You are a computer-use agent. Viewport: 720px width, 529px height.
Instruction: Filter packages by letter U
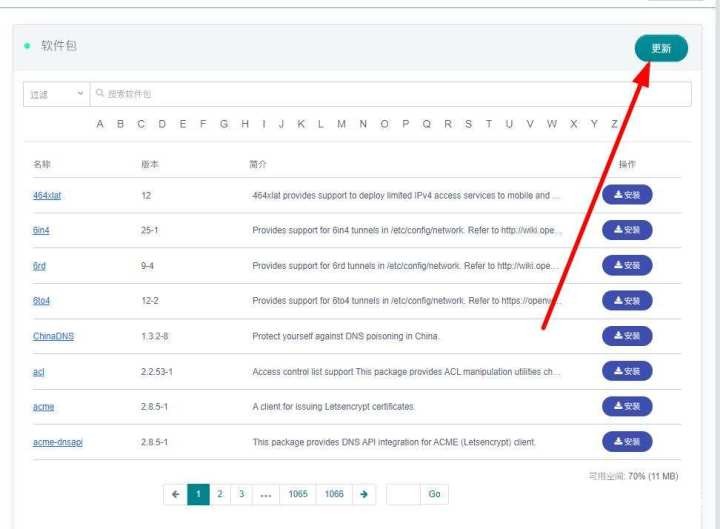click(x=509, y=124)
